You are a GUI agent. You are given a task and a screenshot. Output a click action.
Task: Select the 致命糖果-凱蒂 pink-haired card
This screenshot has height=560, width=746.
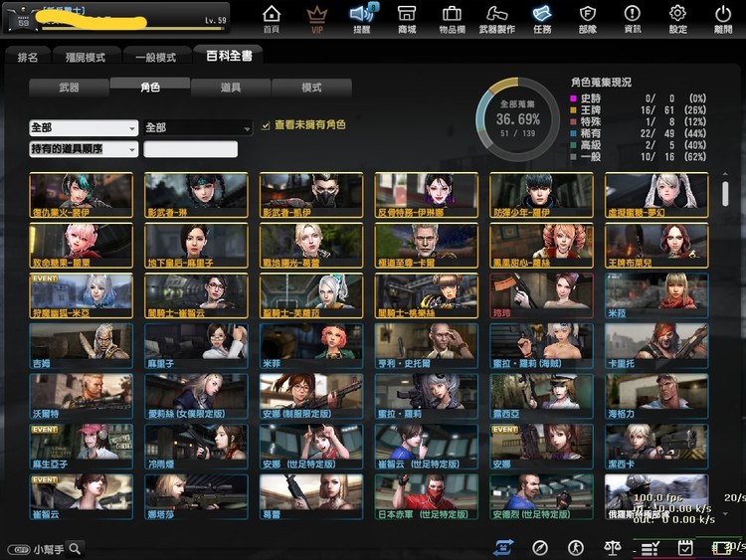(82, 246)
